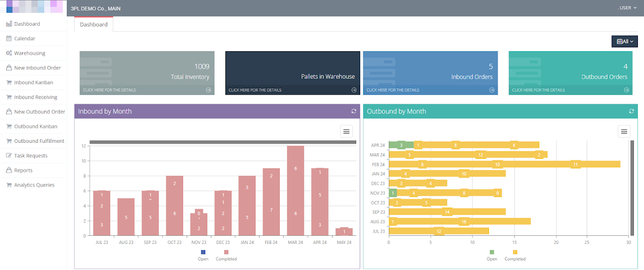644x270 pixels.
Task: Click the Warehousing gears icon
Action: pos(9,53)
